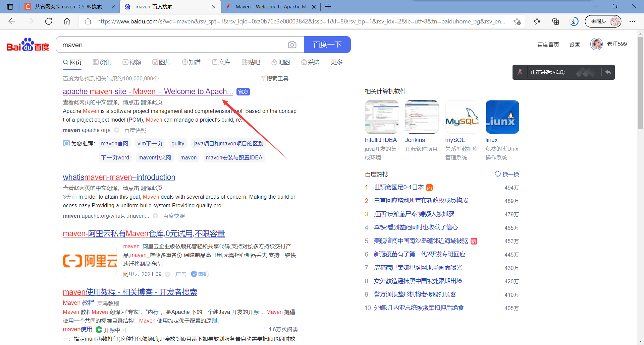The height and width of the screenshot is (345, 644).
Task: Expand the 更多 search categories
Action: [x=337, y=62]
